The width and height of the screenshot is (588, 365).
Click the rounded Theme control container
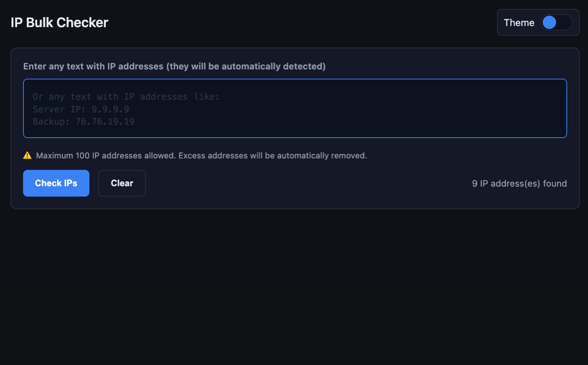[538, 23]
